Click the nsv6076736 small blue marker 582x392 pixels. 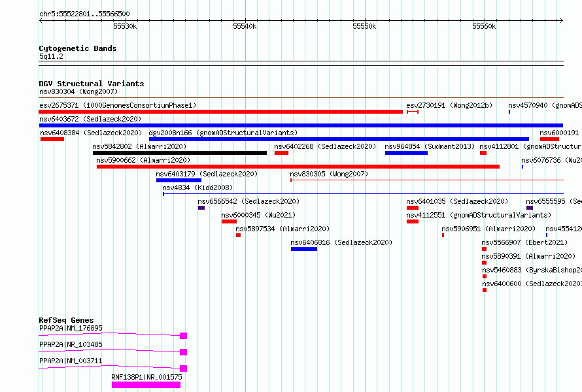pyautogui.click(x=522, y=167)
